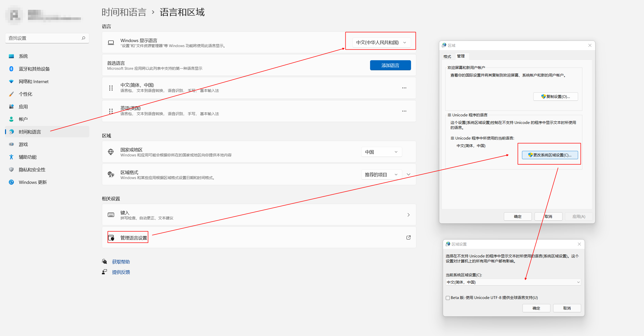Open the System (系统) sidebar icon
The width and height of the screenshot is (644, 336).
11,56
